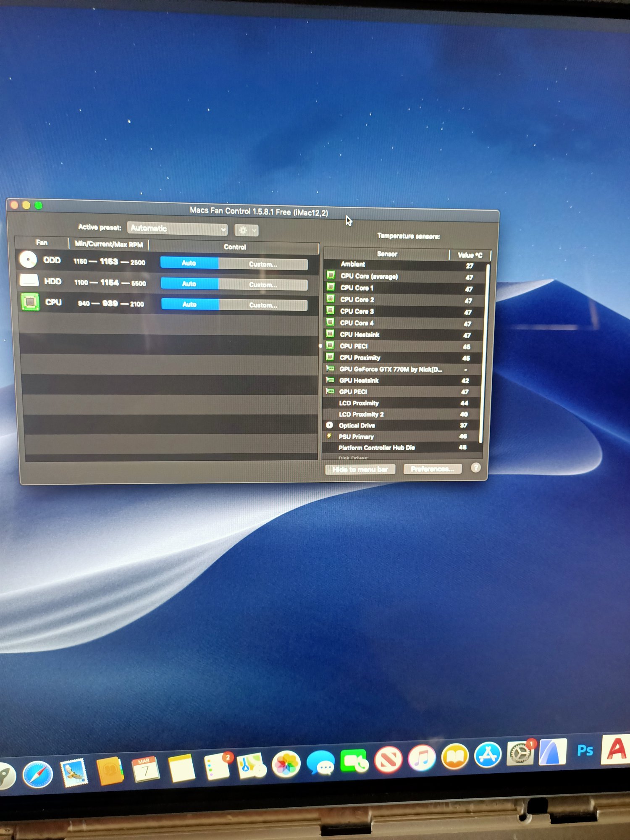Select the PSU Primary sensor name

click(x=356, y=437)
